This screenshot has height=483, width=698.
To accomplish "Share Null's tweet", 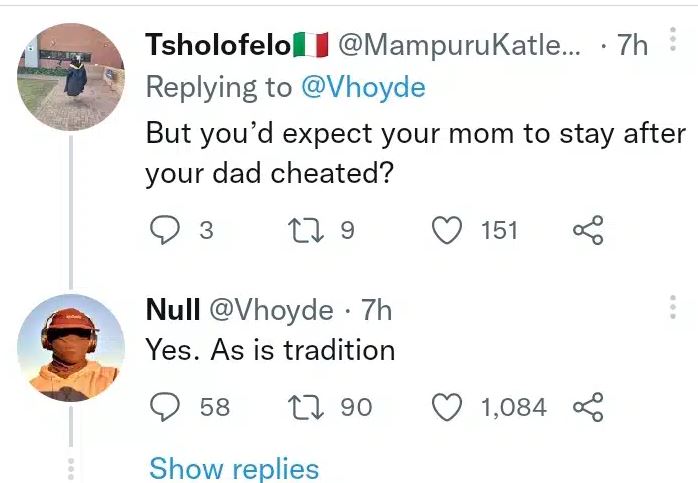I will pyautogui.click(x=588, y=407).
